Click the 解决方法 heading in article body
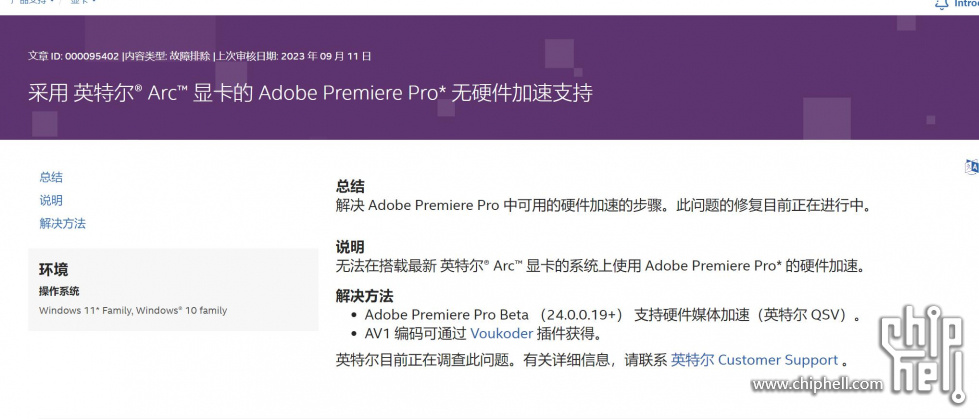Image resolution: width=979 pixels, height=419 pixels. tap(365, 297)
